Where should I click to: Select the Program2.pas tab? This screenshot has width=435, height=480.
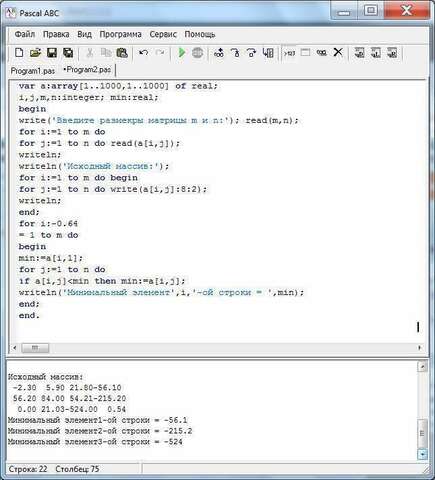[87, 70]
